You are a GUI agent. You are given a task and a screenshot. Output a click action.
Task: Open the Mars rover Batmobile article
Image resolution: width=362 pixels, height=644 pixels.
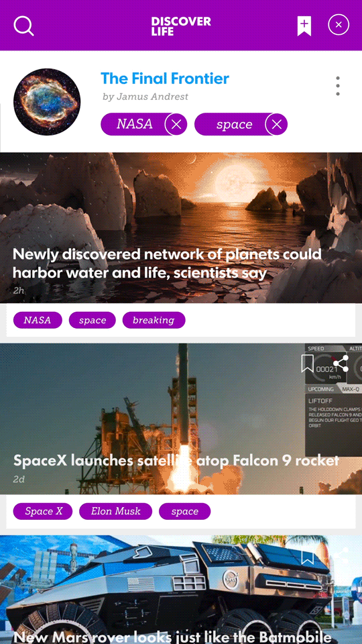point(172,637)
